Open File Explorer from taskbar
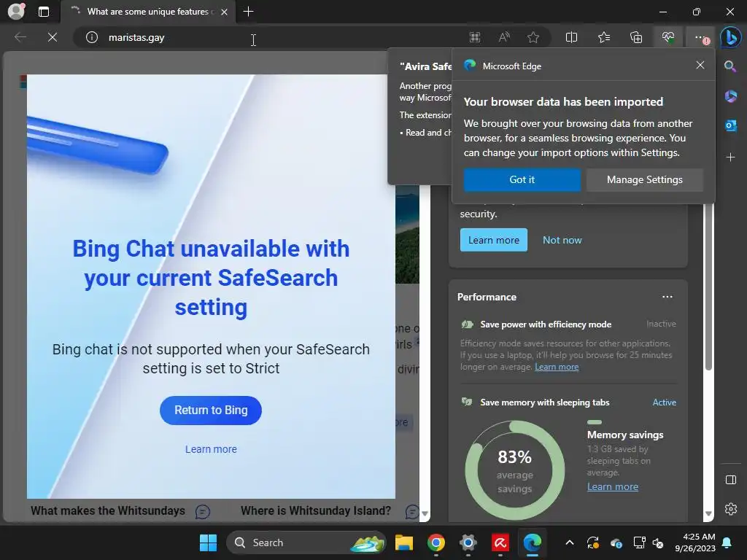The height and width of the screenshot is (560, 747). click(404, 542)
